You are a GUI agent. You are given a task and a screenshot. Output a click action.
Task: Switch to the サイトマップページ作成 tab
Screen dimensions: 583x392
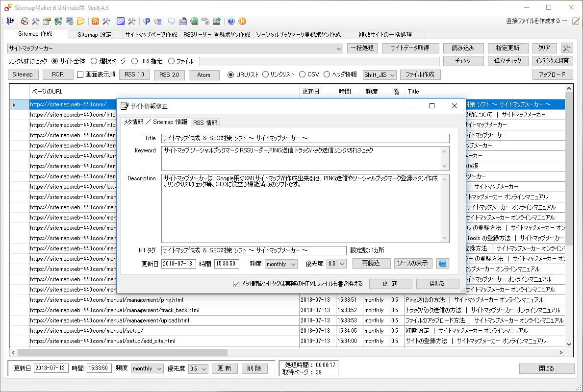[151, 35]
